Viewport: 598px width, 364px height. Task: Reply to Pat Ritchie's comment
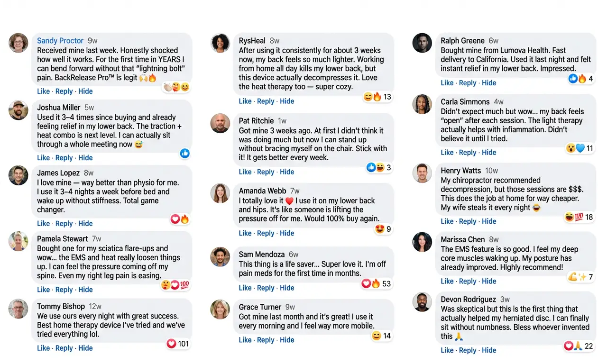[x=266, y=172]
